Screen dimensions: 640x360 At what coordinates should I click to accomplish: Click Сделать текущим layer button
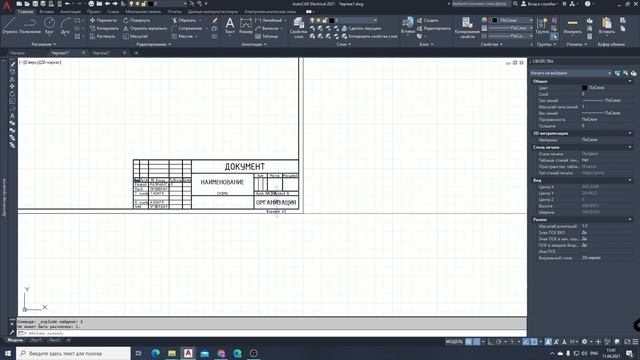(362, 28)
